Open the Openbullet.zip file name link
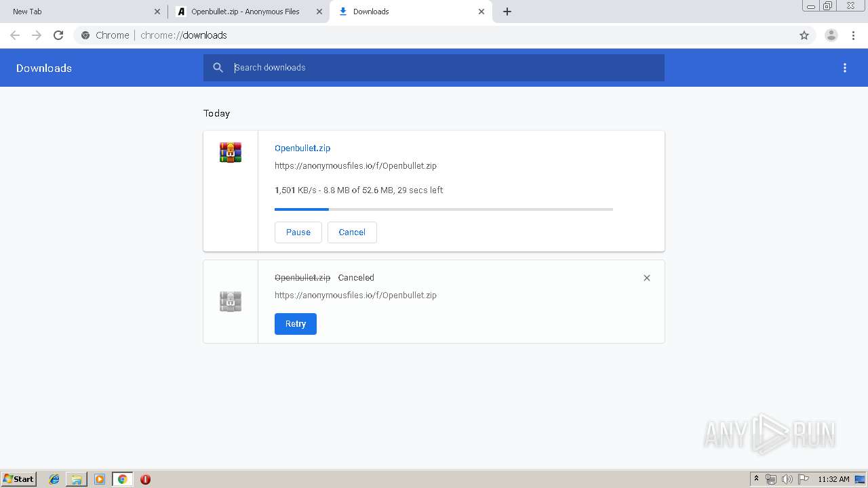The width and height of the screenshot is (868, 488). click(x=302, y=148)
